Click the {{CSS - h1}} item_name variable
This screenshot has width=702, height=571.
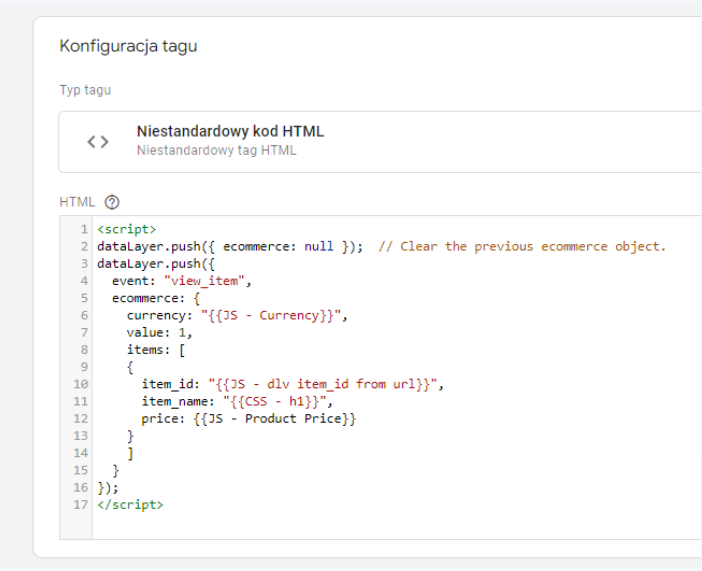coord(274,401)
